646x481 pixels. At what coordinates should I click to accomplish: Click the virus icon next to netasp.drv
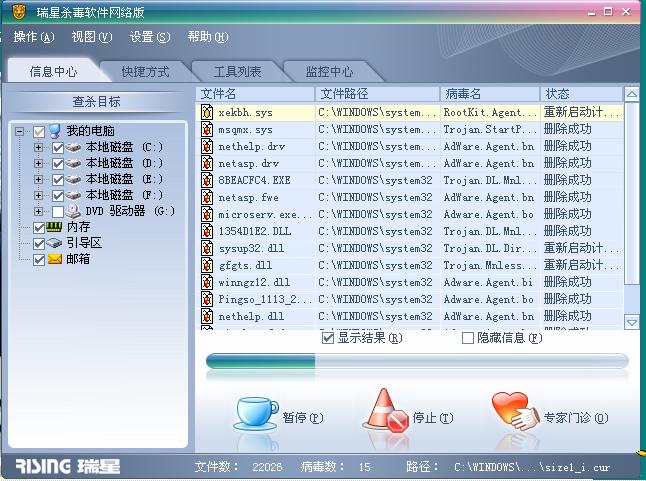click(207, 163)
